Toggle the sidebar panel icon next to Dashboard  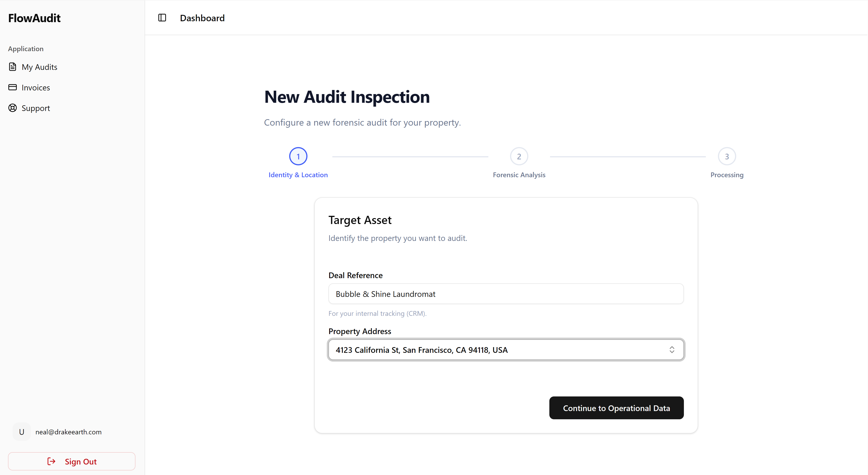click(x=162, y=18)
